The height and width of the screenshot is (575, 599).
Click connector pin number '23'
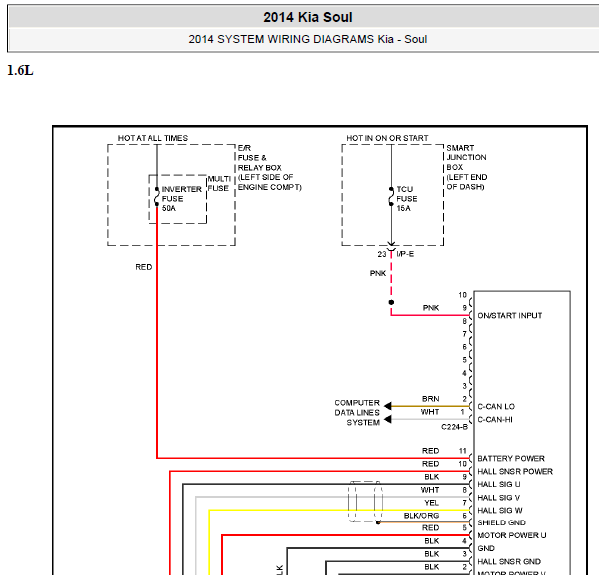tap(382, 254)
